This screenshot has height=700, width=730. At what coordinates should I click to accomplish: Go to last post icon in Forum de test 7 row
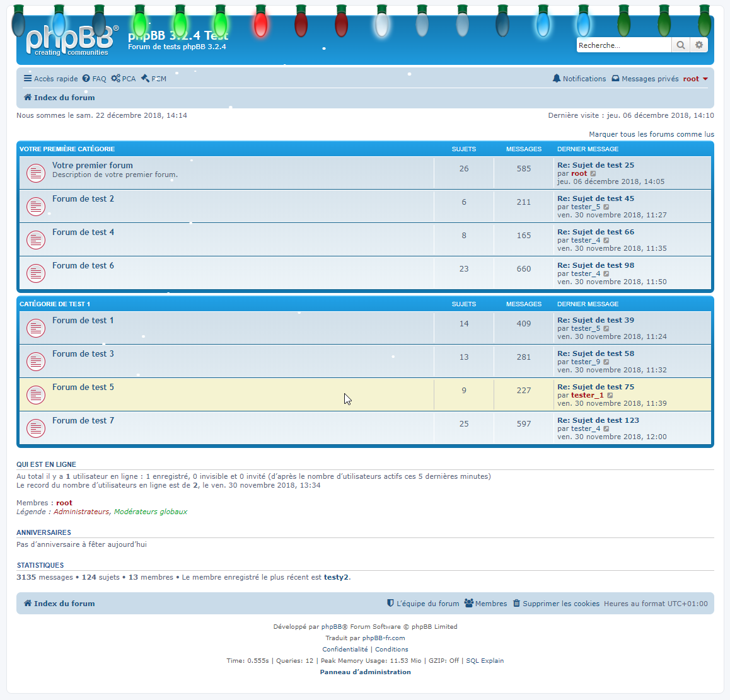(x=606, y=429)
